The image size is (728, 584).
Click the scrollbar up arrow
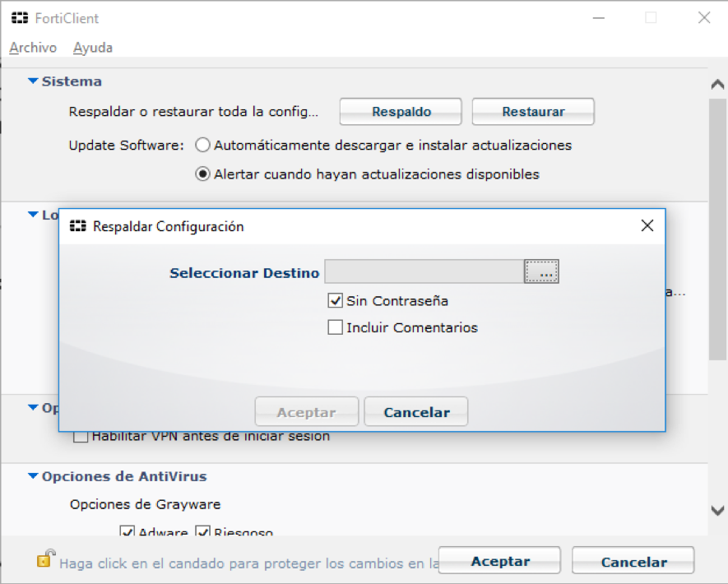[x=718, y=84]
